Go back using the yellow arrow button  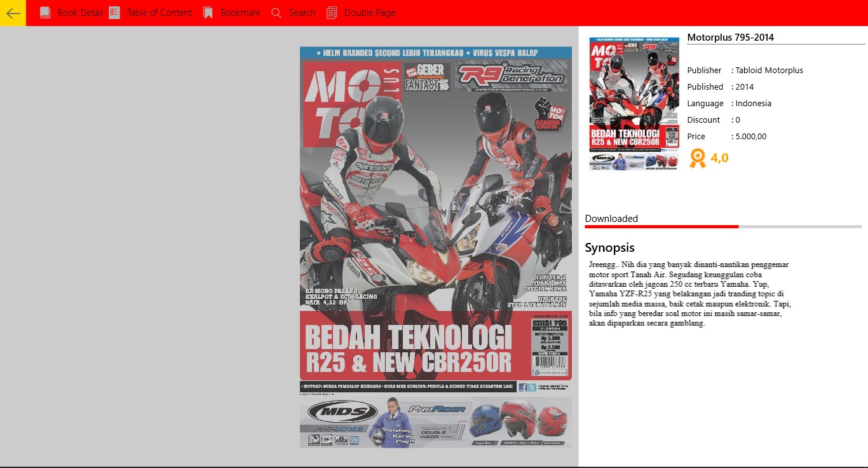click(13, 13)
